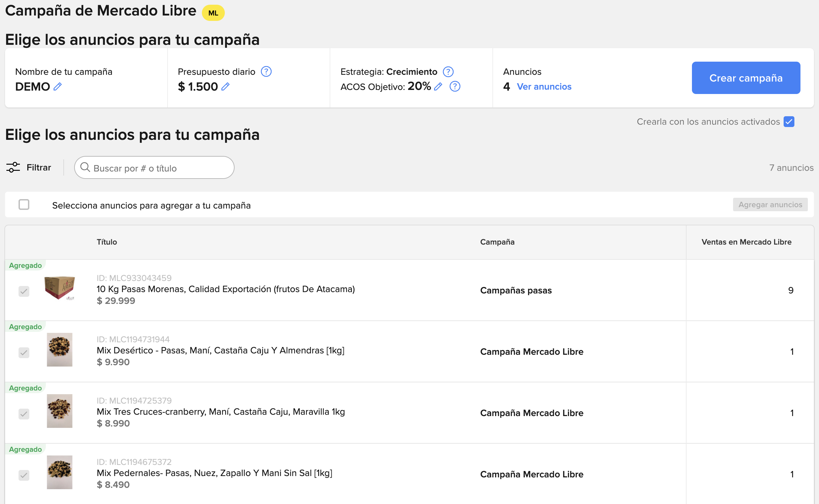The height and width of the screenshot is (504, 819).
Task: Select title 10 Kg Pasas Morenas, Calidad Exportación
Action: tap(226, 289)
